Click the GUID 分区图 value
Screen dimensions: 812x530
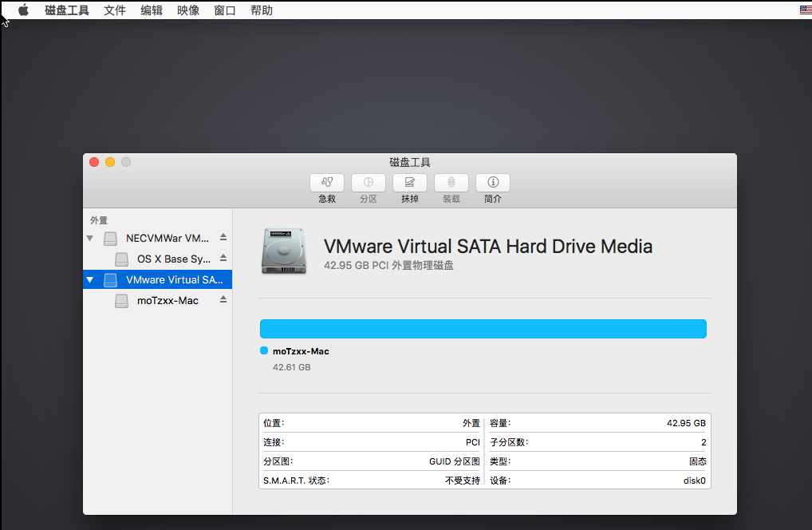tap(455, 461)
